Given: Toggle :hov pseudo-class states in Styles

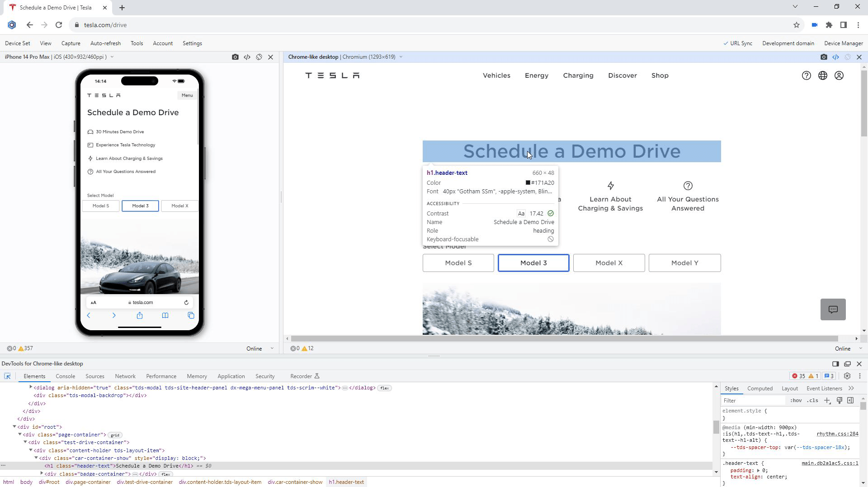Looking at the screenshot, I should click(795, 400).
